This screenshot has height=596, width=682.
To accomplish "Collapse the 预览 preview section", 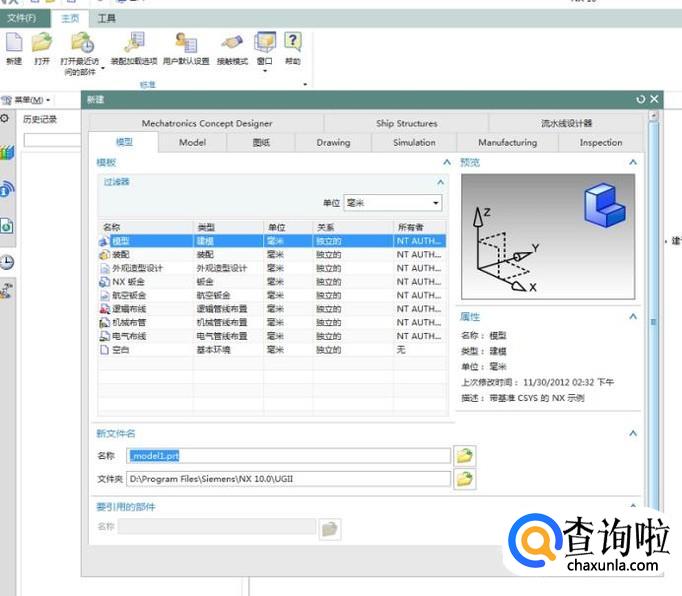I will point(633,162).
